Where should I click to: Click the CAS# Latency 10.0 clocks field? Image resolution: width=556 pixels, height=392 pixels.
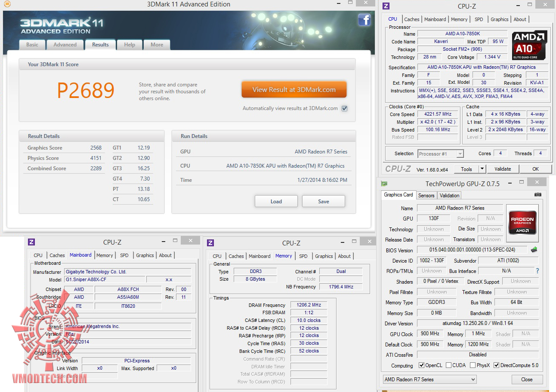click(309, 321)
